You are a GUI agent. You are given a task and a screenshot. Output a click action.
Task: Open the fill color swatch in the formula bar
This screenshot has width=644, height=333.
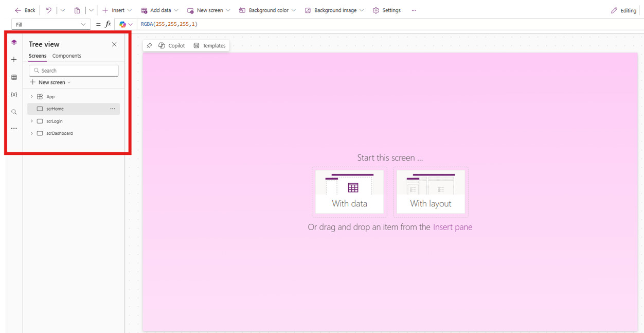coord(122,24)
